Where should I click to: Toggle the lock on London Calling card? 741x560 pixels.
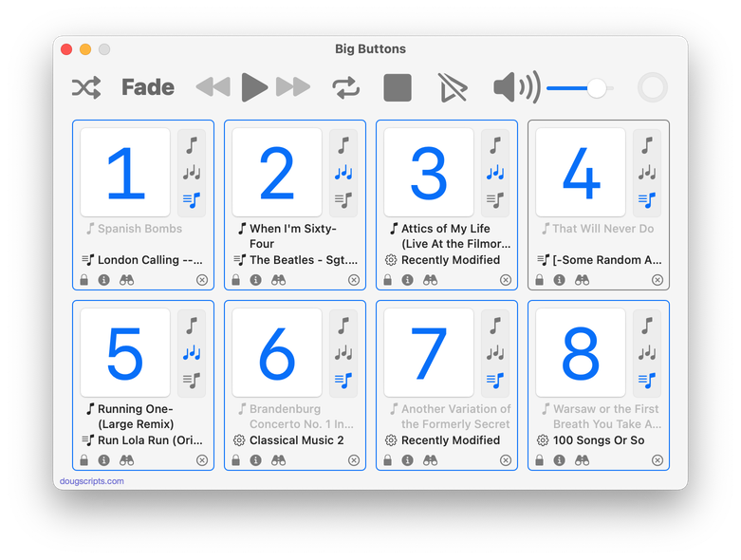84,280
